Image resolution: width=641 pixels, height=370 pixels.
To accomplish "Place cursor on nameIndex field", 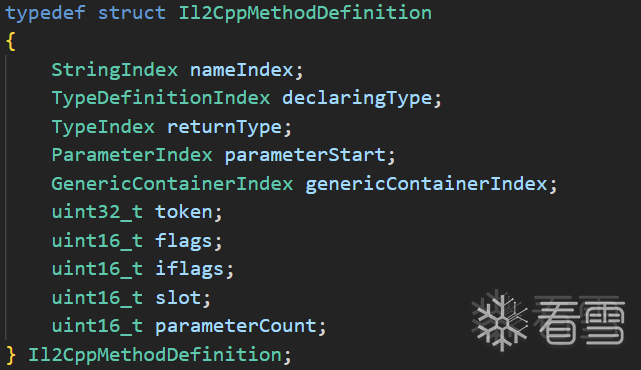I will [242, 70].
